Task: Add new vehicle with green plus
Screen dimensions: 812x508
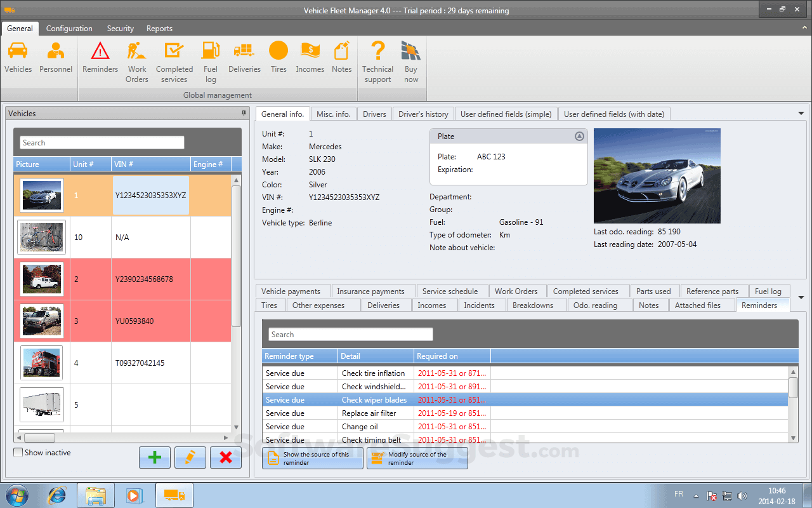Action: point(155,458)
